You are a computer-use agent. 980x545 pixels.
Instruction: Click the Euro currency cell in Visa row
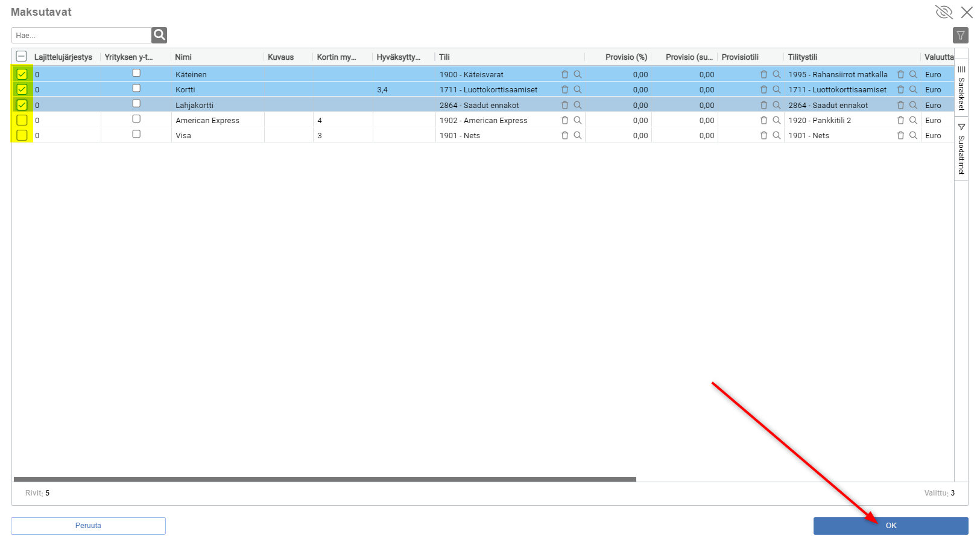(933, 135)
